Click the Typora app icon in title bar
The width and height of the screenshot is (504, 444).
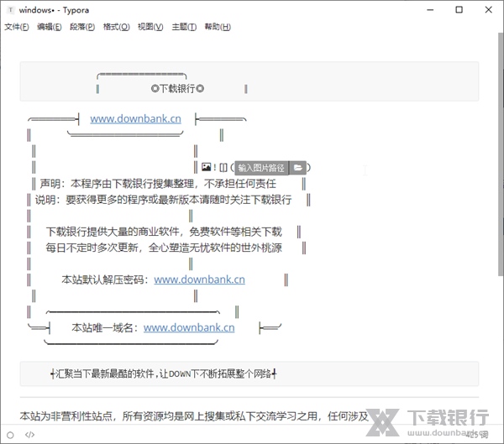pyautogui.click(x=9, y=9)
